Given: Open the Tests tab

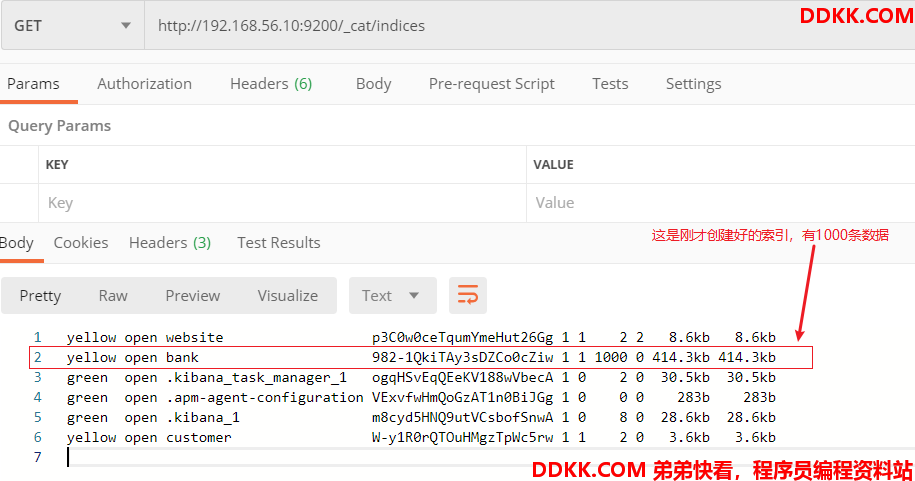Looking at the screenshot, I should pos(610,84).
